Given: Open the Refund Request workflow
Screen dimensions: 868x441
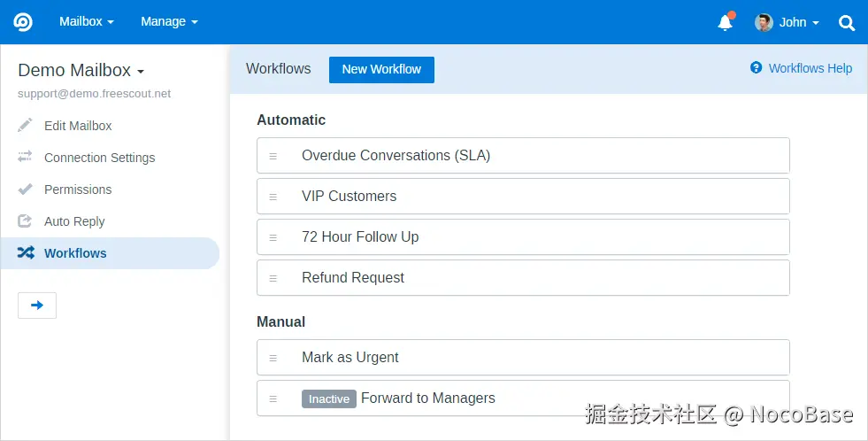Looking at the screenshot, I should coord(353,277).
